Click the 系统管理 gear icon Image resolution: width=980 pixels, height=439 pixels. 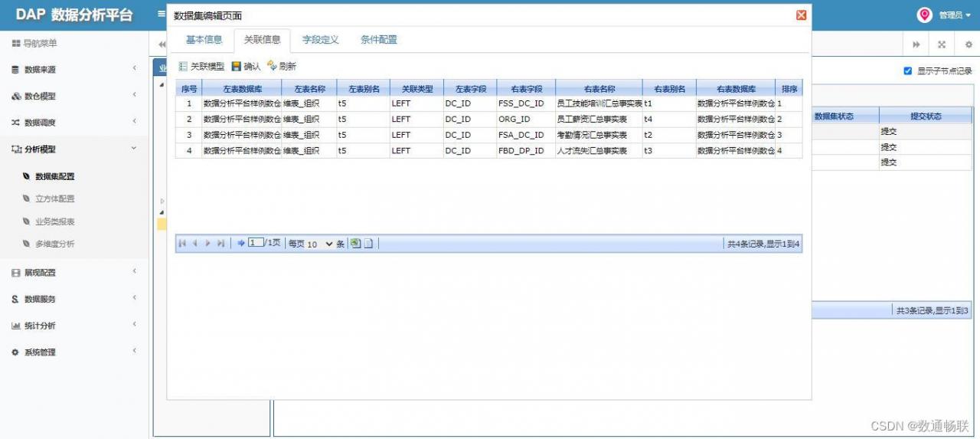15,352
